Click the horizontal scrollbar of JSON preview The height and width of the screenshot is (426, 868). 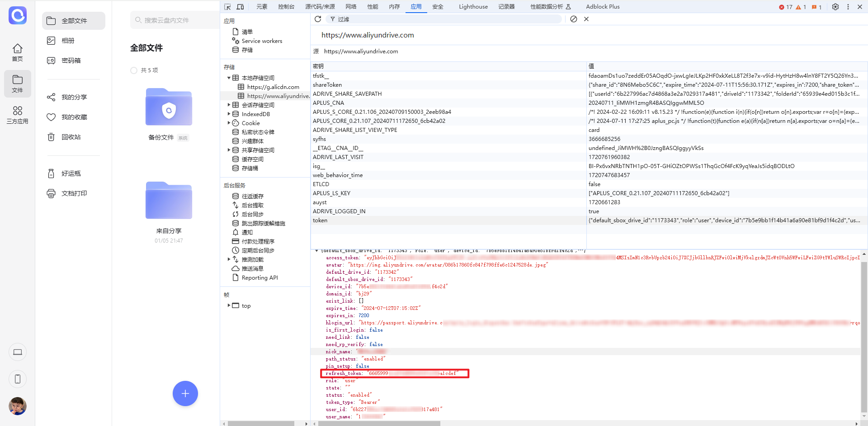[x=379, y=423]
